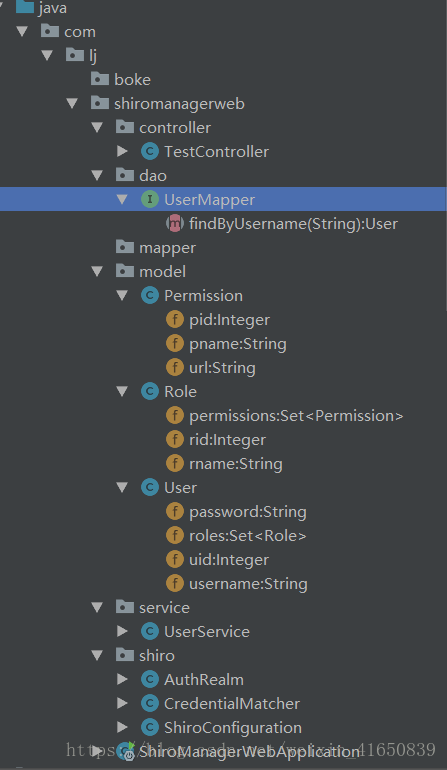This screenshot has width=447, height=770.
Task: Click the dao folder icon
Action: click(x=125, y=175)
